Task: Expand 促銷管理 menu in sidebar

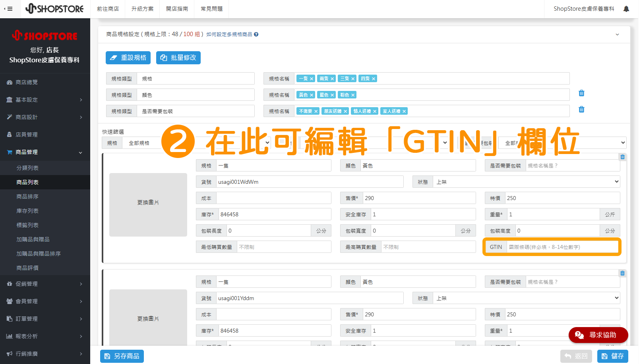Action: 45,284
